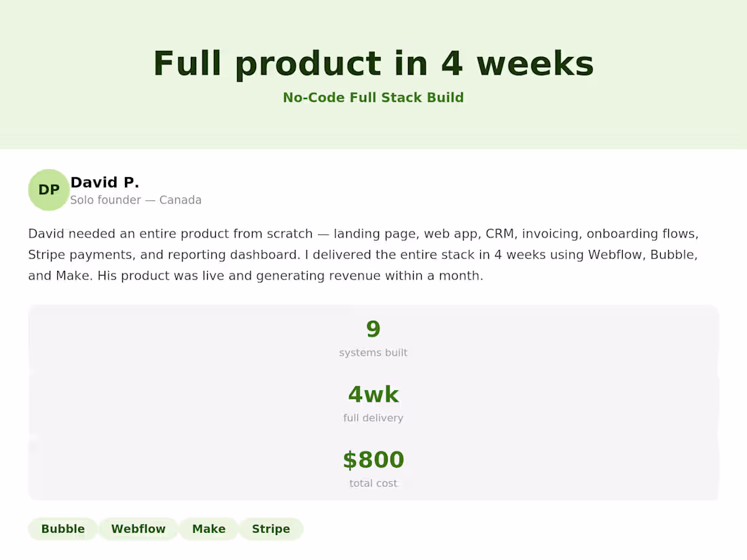The image size is (747, 560).
Task: Choose the Make tag pill
Action: coord(208,529)
